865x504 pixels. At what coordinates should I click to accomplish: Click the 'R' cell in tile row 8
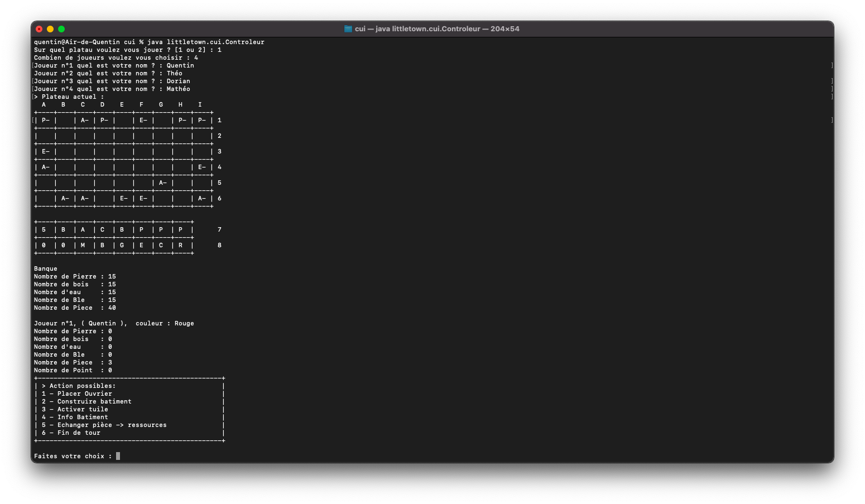(180, 245)
